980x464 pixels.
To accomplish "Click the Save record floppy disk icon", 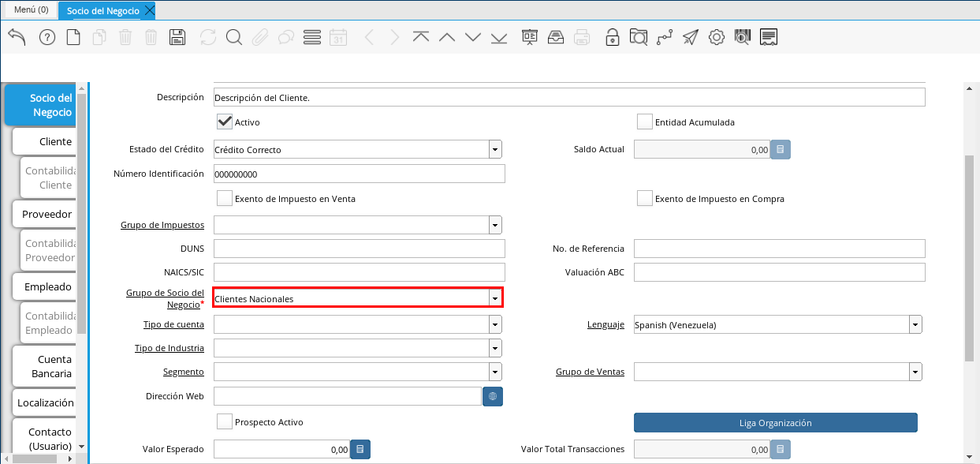I will [177, 37].
